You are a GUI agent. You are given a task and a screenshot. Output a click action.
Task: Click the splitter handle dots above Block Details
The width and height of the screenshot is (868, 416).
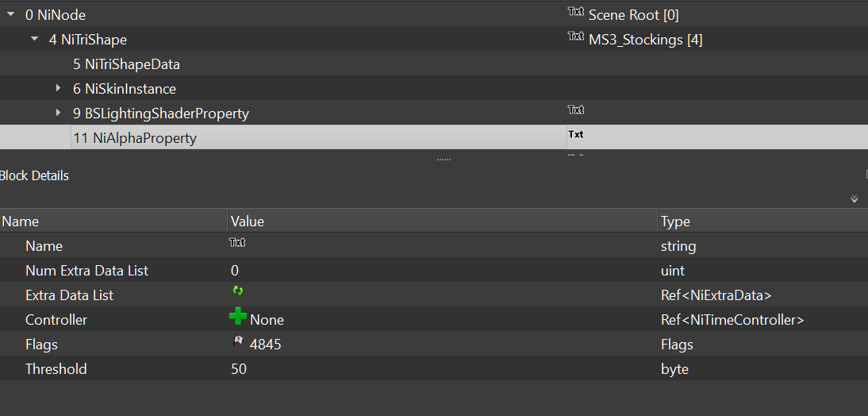point(444,160)
